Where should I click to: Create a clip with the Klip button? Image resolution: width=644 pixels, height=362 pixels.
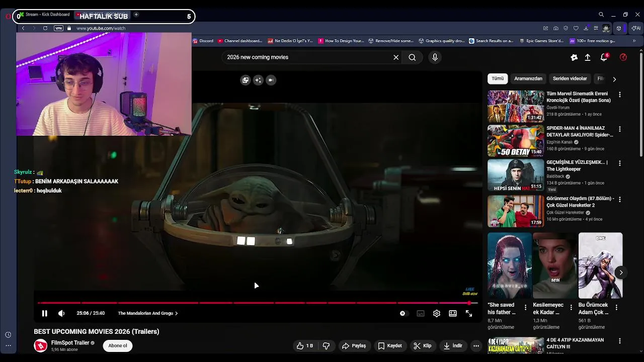click(x=423, y=345)
